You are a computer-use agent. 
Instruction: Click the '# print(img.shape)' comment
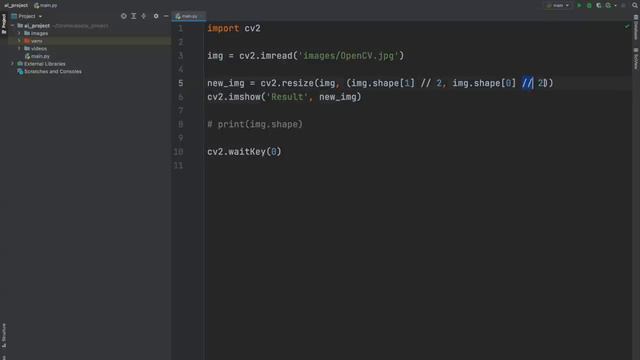(x=255, y=124)
